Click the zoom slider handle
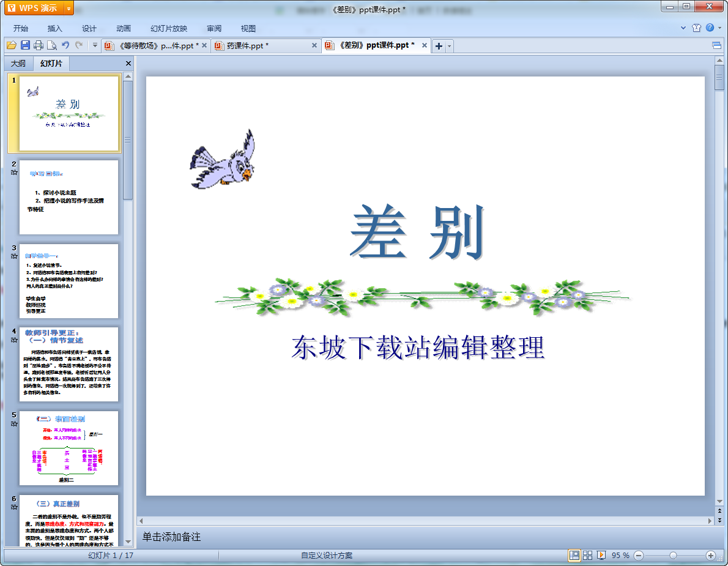Screen dimensions: 728x566 [x=673, y=555]
